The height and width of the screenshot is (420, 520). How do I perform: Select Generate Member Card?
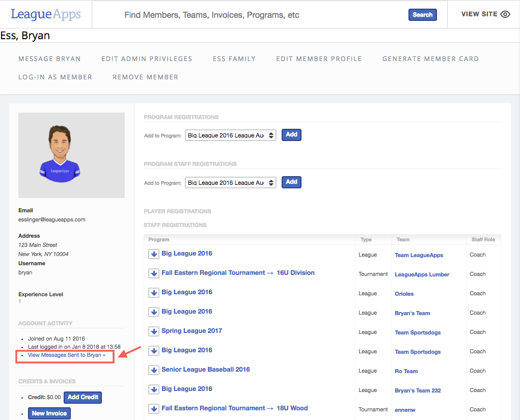pos(430,59)
